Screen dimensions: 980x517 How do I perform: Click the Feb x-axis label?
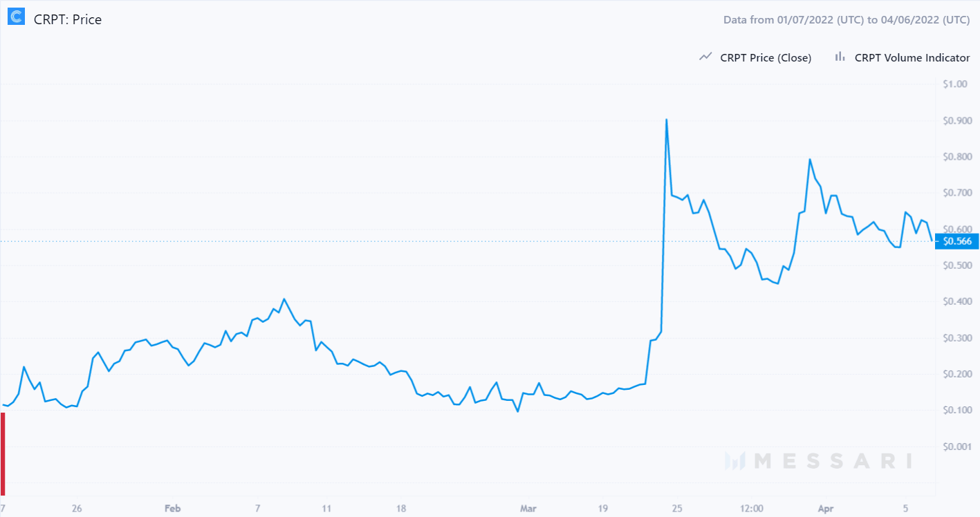tap(172, 509)
